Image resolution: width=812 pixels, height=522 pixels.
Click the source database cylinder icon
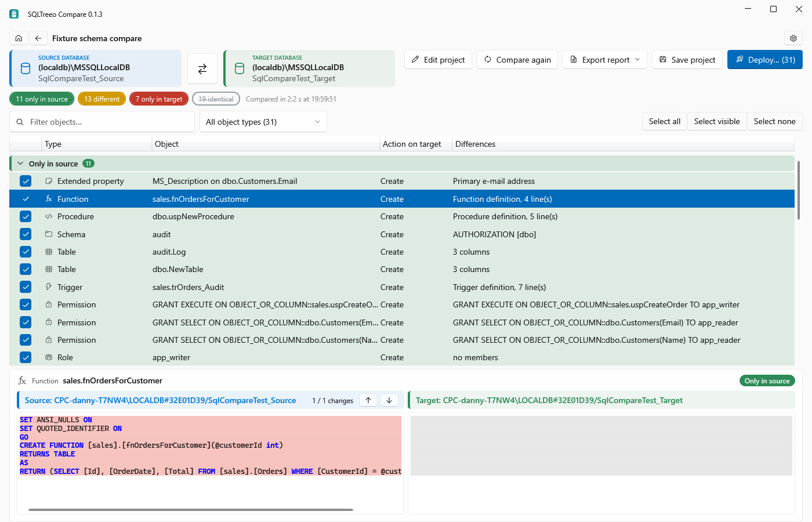(x=26, y=68)
